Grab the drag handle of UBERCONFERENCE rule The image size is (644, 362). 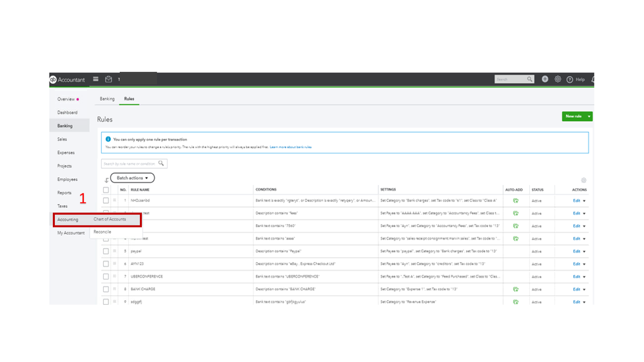(115, 276)
